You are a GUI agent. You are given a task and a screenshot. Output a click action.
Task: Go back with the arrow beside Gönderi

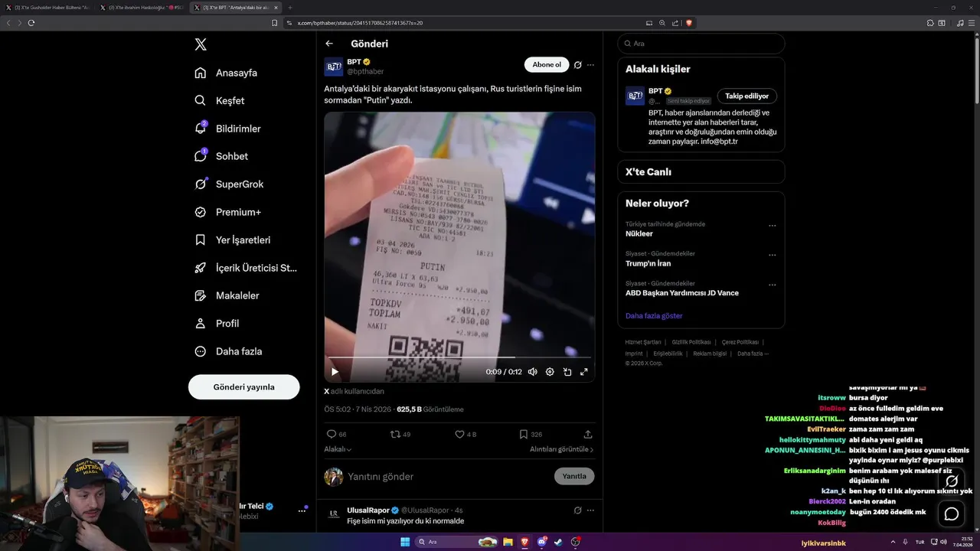click(329, 44)
